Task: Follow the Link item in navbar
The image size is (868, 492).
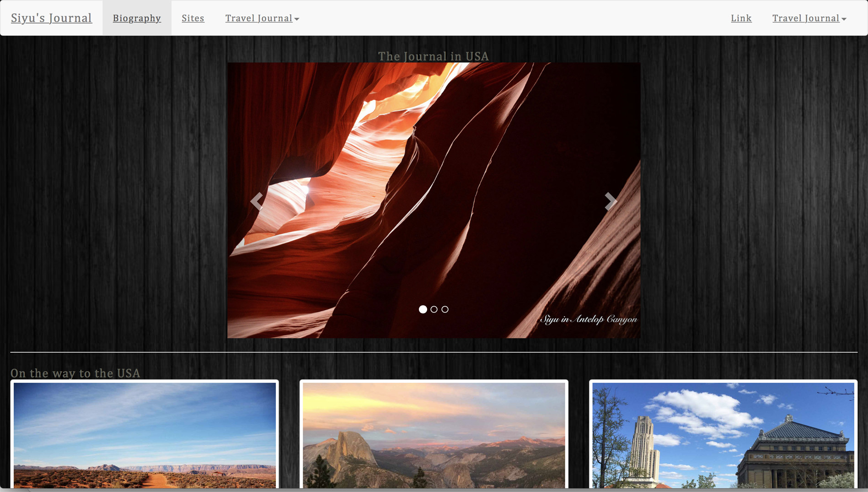Action: point(741,18)
